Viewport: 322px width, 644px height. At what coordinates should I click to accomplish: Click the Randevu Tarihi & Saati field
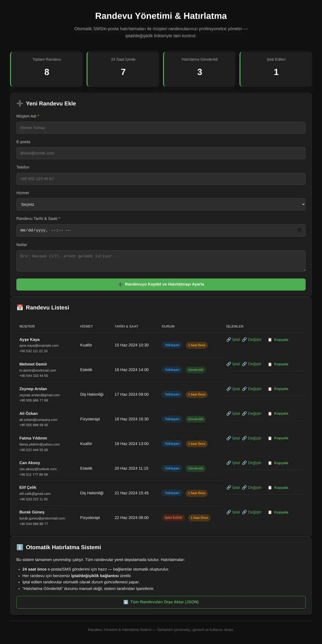tap(161, 230)
